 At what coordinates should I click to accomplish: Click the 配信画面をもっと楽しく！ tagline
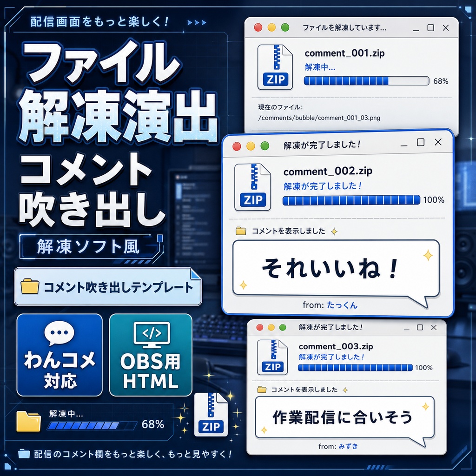[99, 22]
